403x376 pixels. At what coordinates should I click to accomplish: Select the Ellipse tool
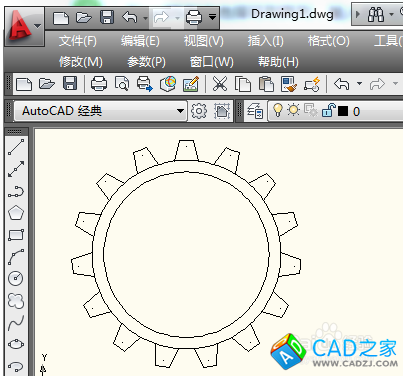(x=16, y=344)
